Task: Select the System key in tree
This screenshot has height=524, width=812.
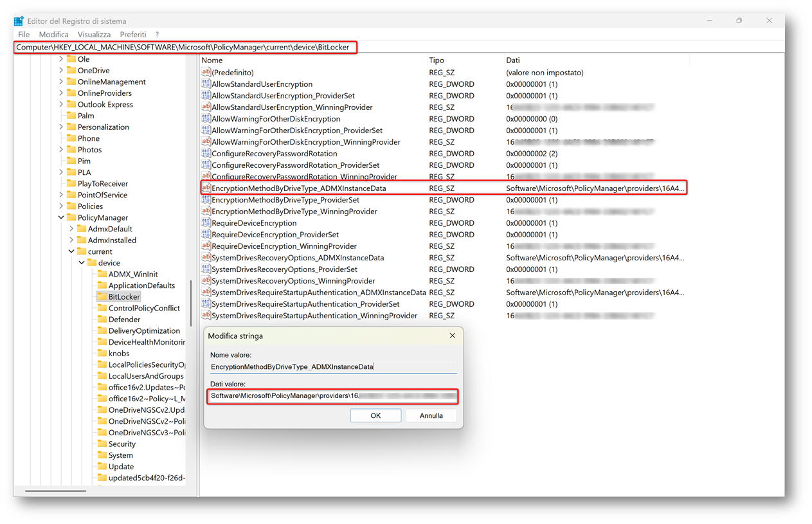Action: coord(121,455)
